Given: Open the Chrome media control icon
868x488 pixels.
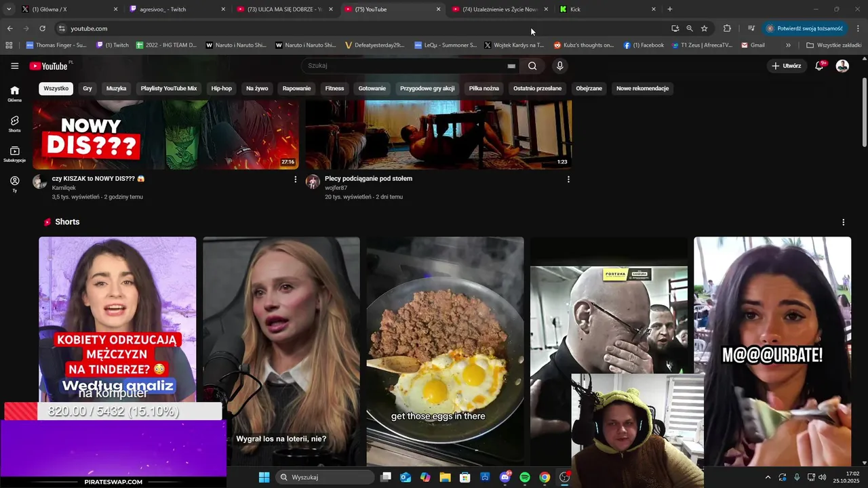Looking at the screenshot, I should click(751, 28).
